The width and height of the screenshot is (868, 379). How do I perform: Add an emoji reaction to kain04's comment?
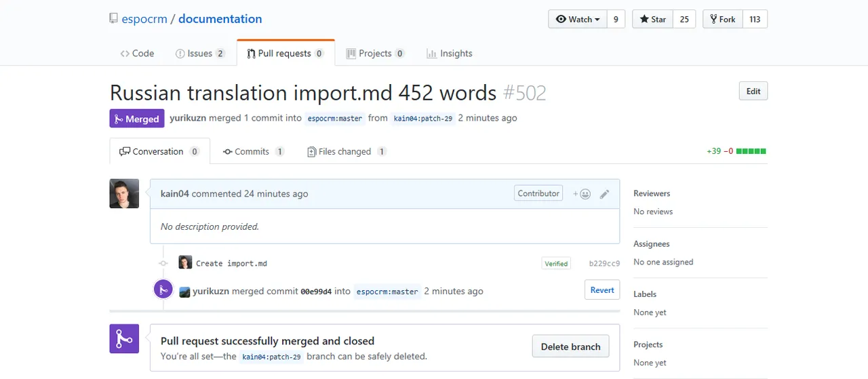(x=582, y=194)
